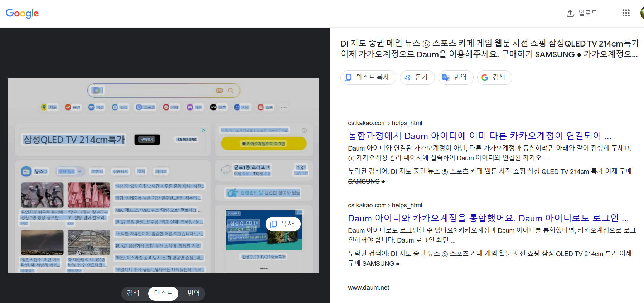
Task: Click the virtual keyboard icon in Daum search
Action: [x=219, y=91]
